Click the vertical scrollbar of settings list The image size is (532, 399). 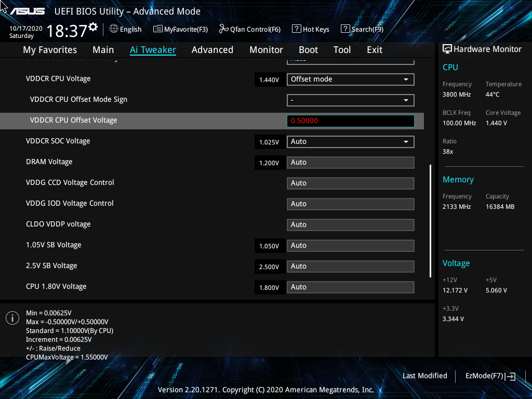point(431,221)
